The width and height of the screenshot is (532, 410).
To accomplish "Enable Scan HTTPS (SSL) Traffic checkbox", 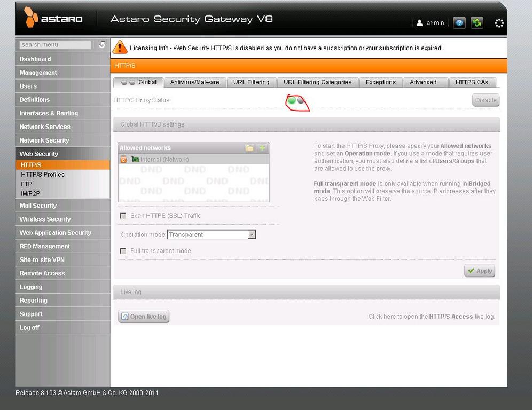I will 123,216.
